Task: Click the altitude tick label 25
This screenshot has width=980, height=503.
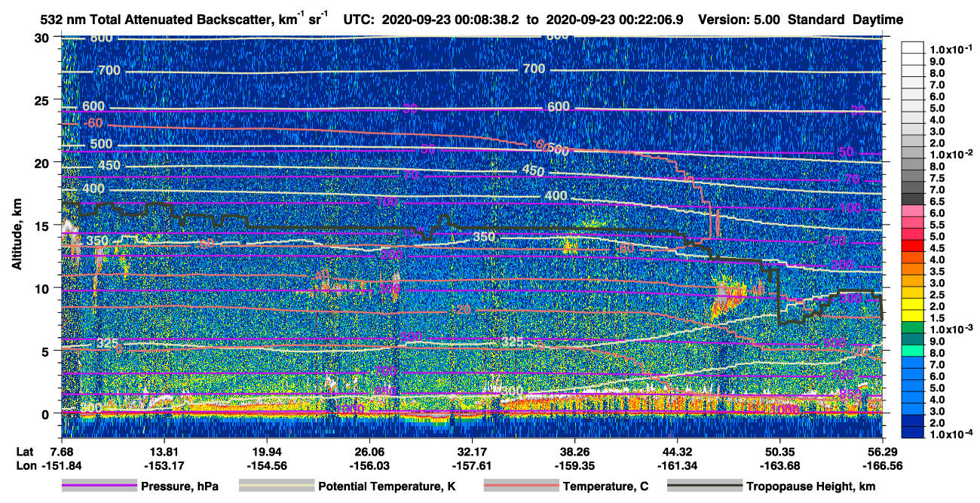Action: [41, 100]
